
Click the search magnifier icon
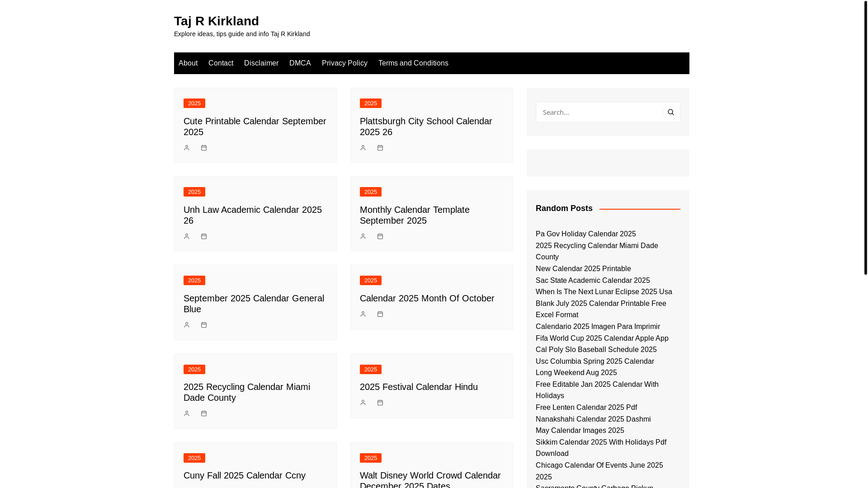tap(671, 112)
